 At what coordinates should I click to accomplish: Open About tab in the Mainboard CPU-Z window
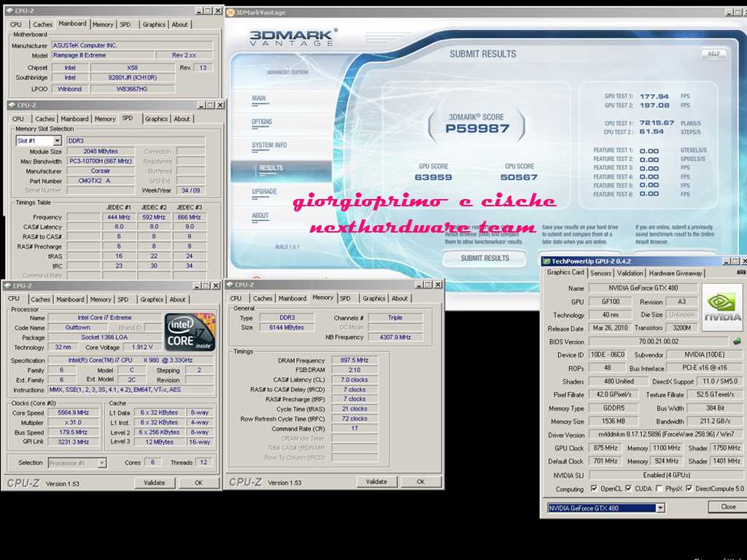pos(179,24)
